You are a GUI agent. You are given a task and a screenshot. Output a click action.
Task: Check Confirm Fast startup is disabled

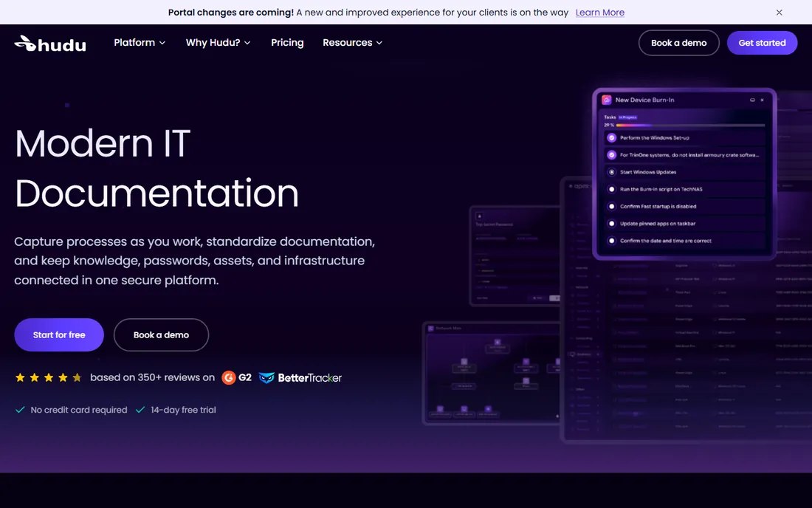point(612,206)
